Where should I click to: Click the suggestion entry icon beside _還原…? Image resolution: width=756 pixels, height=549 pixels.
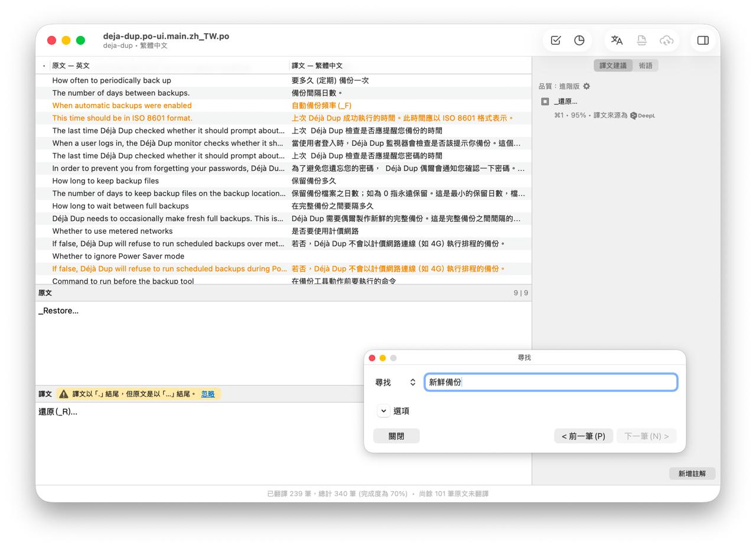545,102
